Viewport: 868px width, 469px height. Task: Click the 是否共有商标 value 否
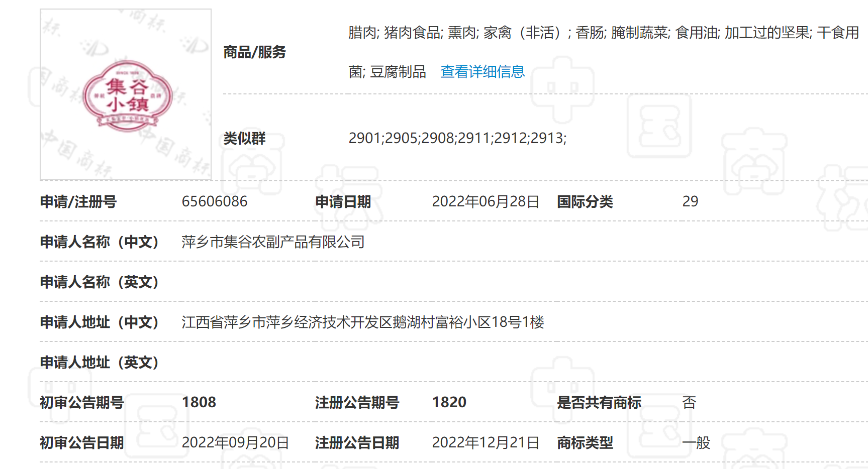(690, 402)
